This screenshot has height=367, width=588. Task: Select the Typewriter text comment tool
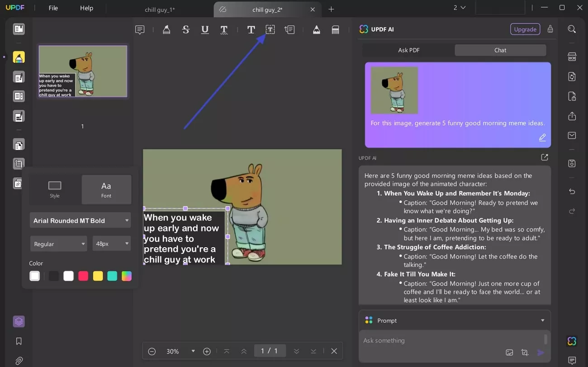(251, 30)
